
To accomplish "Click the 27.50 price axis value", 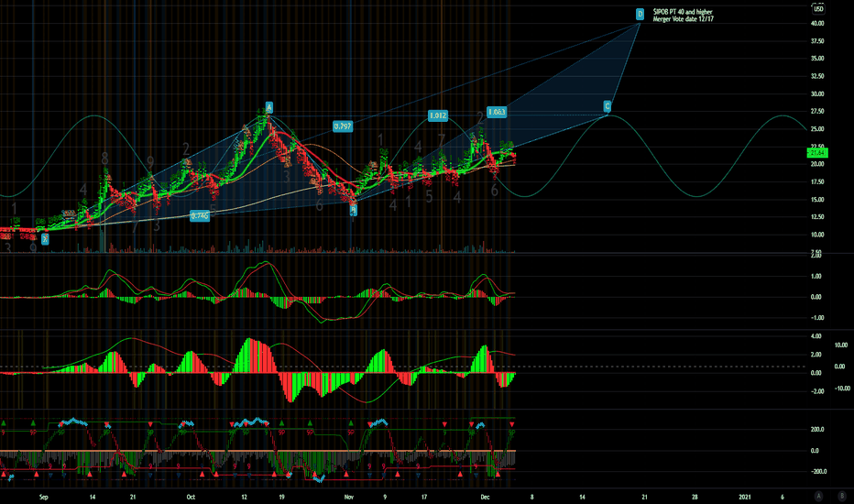I will (817, 111).
